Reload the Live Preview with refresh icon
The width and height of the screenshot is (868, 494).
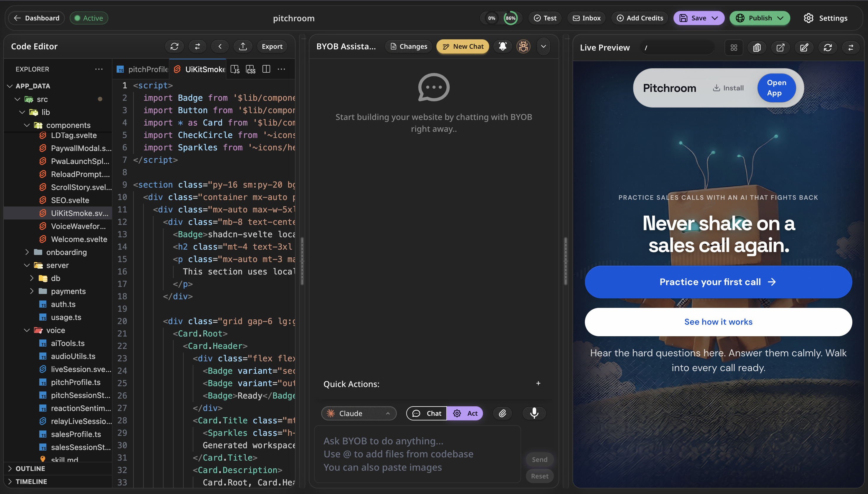click(x=828, y=48)
